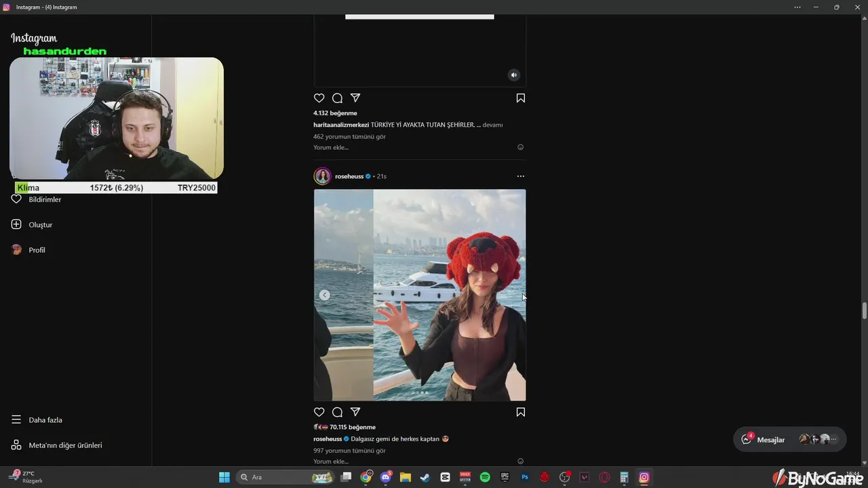Open OBS Studio from the taskbar

564,477
